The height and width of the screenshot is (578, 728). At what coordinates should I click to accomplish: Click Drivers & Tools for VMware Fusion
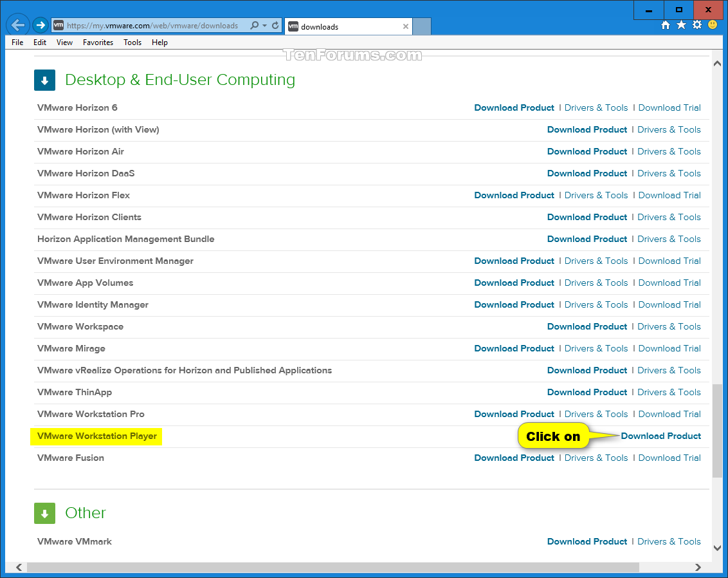(x=596, y=458)
